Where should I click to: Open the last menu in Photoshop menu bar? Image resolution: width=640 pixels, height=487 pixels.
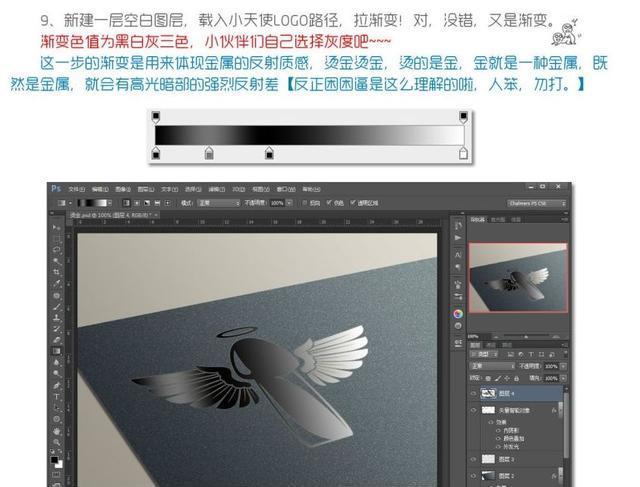(311, 189)
